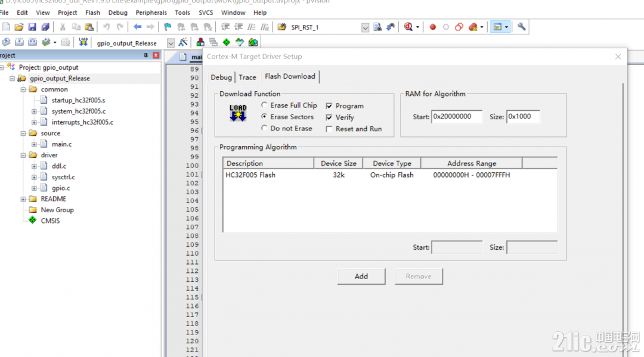The image size is (644, 357).
Task: Open the Flash menu
Action: (92, 13)
